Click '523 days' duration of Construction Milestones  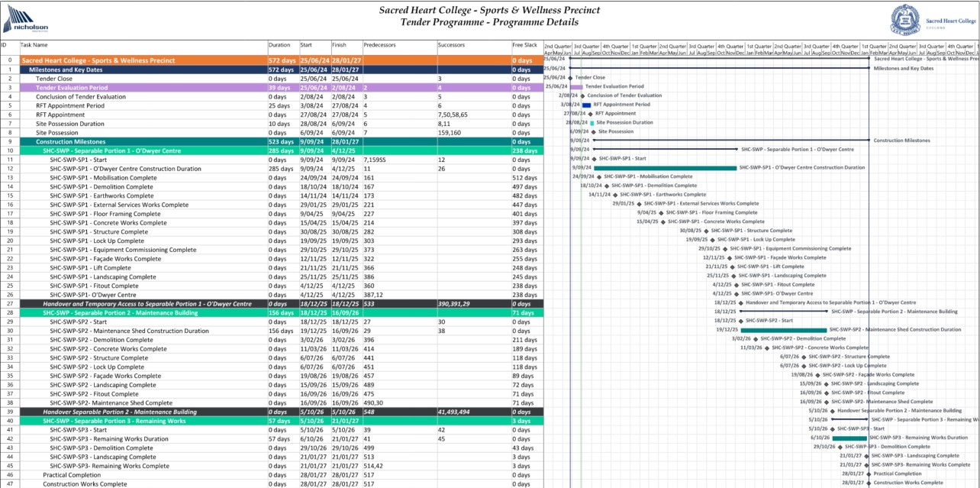click(x=281, y=141)
